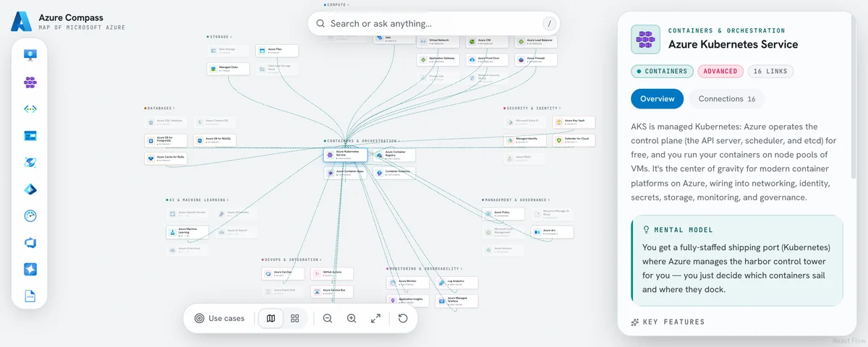Select the DevOps icon in sidebar
Viewport: 868px width, 347px height.
point(30,242)
